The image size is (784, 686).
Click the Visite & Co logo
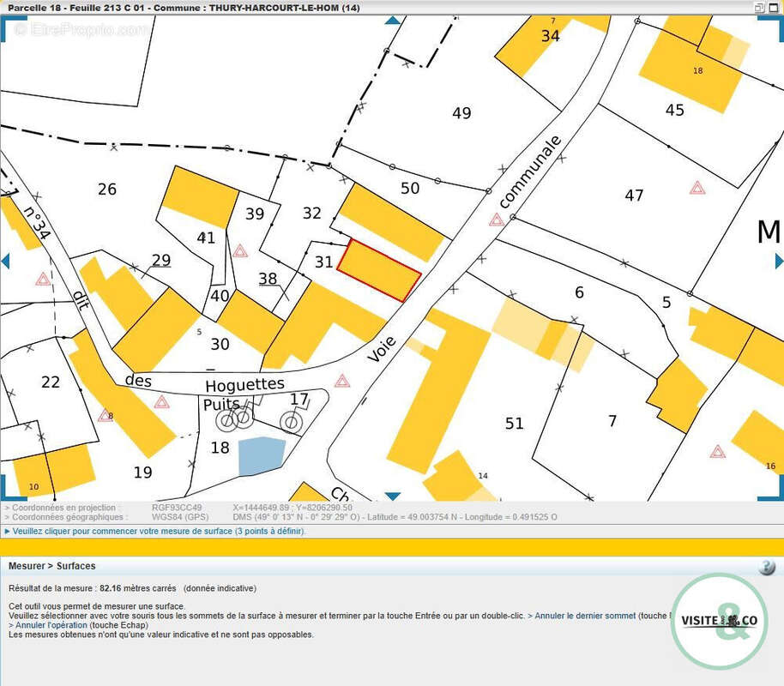(x=720, y=621)
